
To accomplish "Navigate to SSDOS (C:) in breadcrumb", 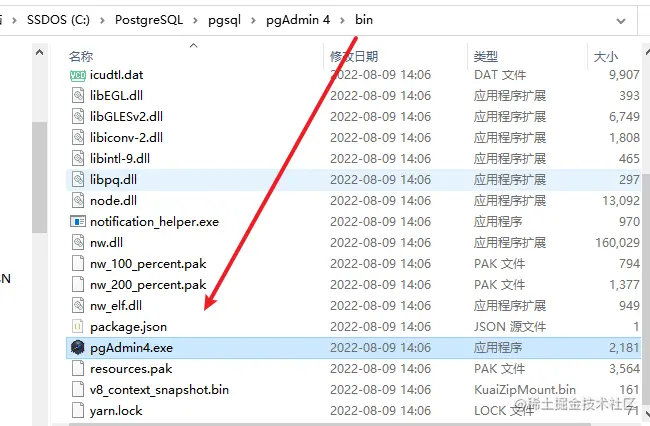I will tap(58, 20).
